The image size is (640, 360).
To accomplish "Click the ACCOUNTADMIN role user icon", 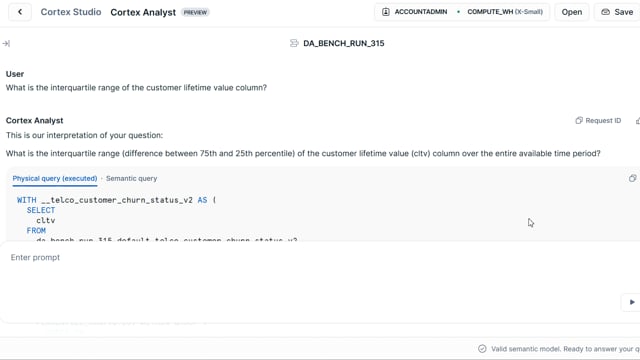I will (x=385, y=12).
